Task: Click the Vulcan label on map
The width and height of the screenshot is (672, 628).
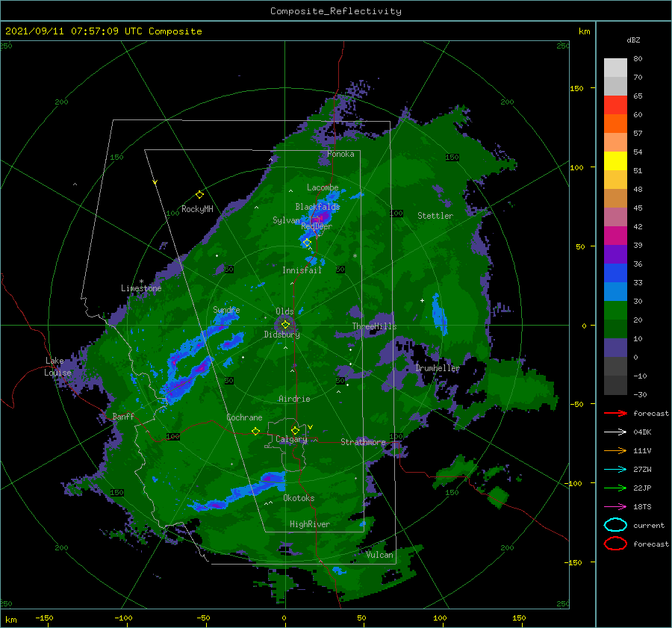Action: (x=380, y=555)
